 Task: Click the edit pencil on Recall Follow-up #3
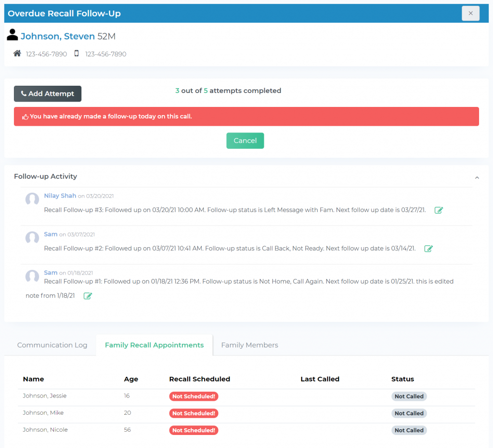point(439,210)
